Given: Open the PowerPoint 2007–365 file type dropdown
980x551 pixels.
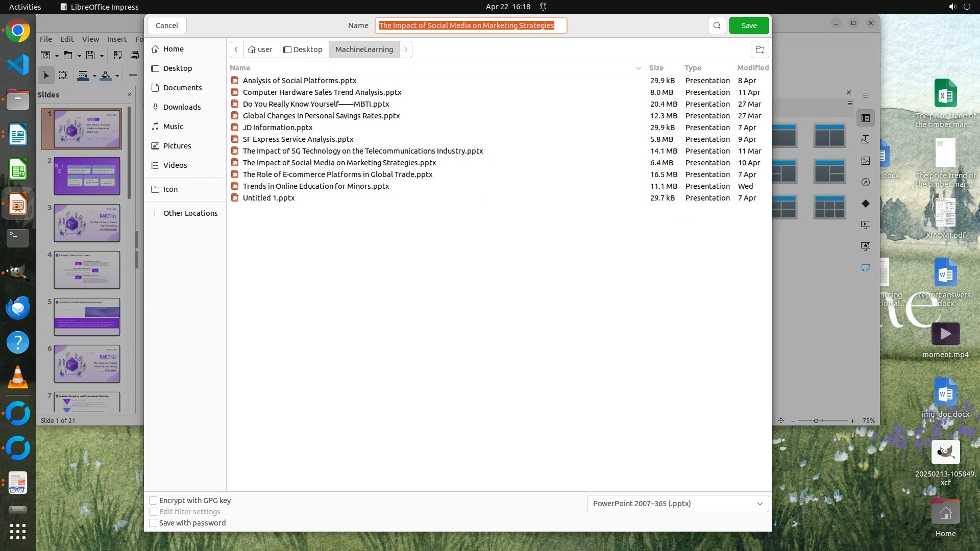Looking at the screenshot, I should [677, 504].
